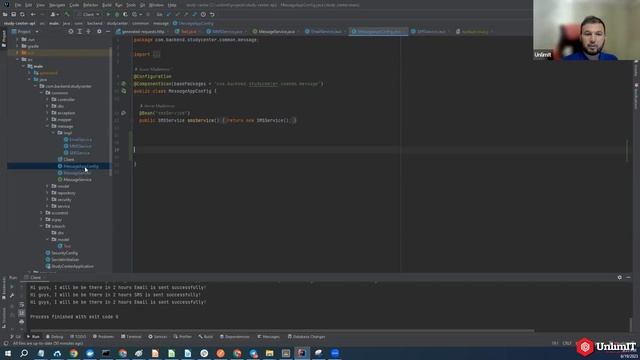The image size is (640, 360).
Task: Open the Terminal tool window button
Action: point(131,337)
